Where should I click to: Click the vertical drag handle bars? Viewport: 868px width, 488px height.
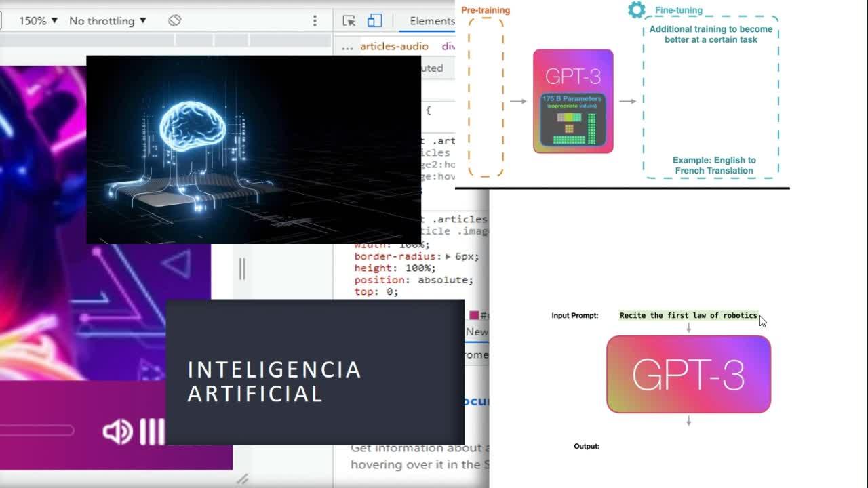point(242,269)
